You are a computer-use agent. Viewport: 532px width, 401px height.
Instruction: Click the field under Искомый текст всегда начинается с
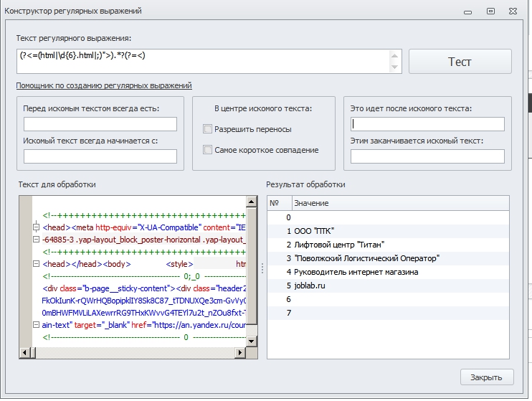[x=100, y=156]
